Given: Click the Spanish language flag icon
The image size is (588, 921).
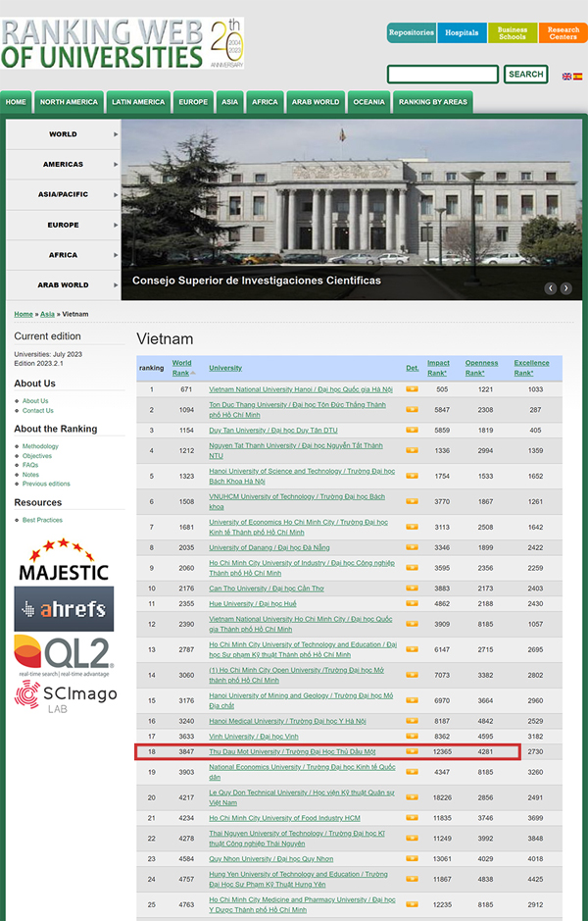Looking at the screenshot, I should (577, 77).
